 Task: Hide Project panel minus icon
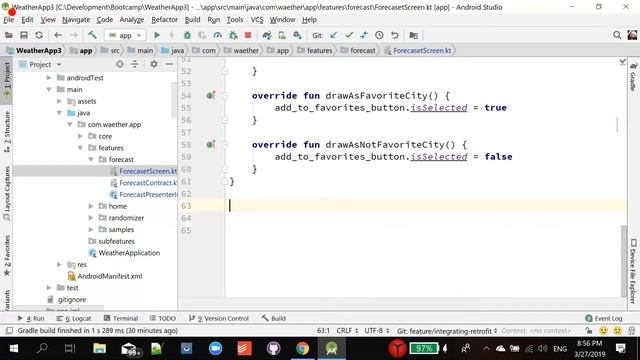point(169,64)
